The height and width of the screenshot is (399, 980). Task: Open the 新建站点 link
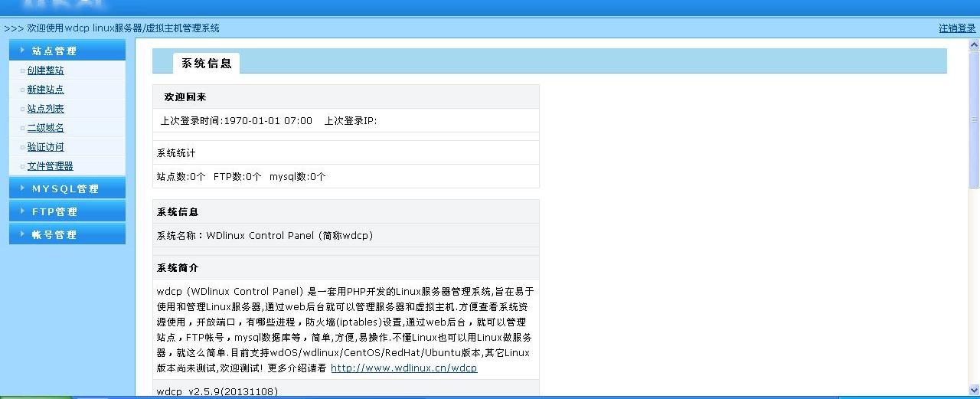point(45,90)
